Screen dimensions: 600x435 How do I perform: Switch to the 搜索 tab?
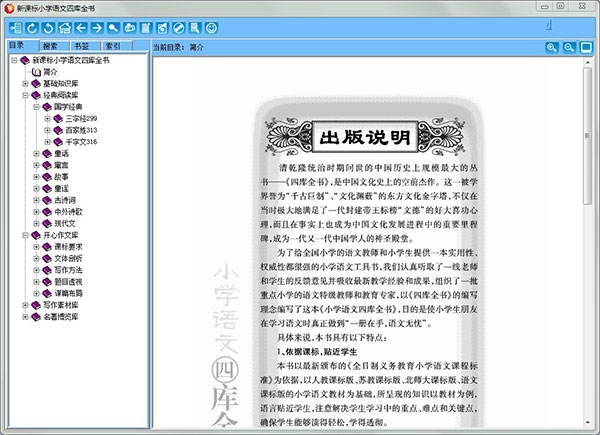click(x=49, y=46)
